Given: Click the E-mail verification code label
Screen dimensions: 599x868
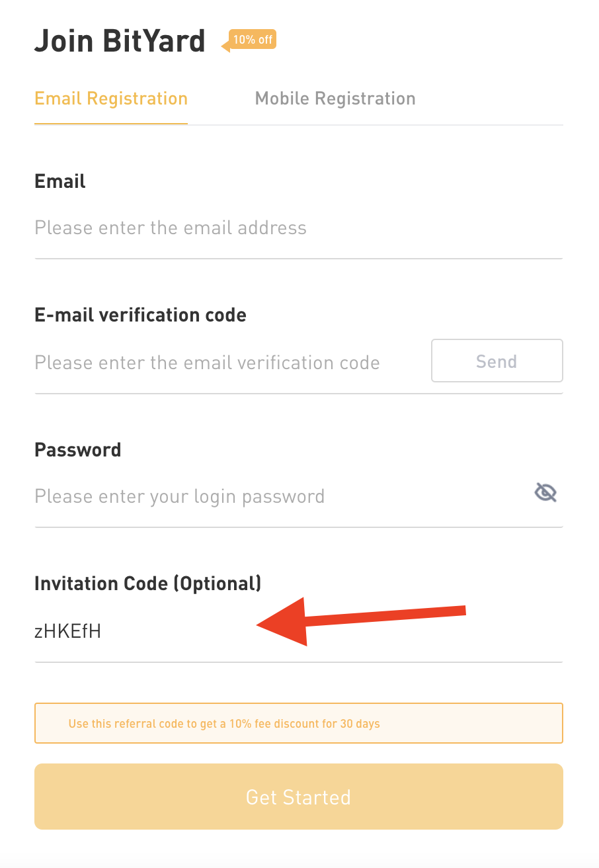Looking at the screenshot, I should pyautogui.click(x=140, y=314).
